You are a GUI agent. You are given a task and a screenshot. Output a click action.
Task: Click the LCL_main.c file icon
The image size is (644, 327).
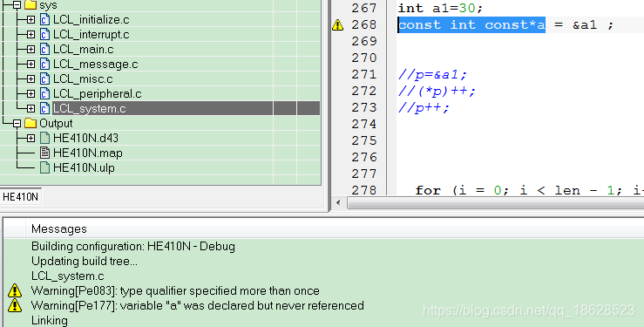click(44, 50)
